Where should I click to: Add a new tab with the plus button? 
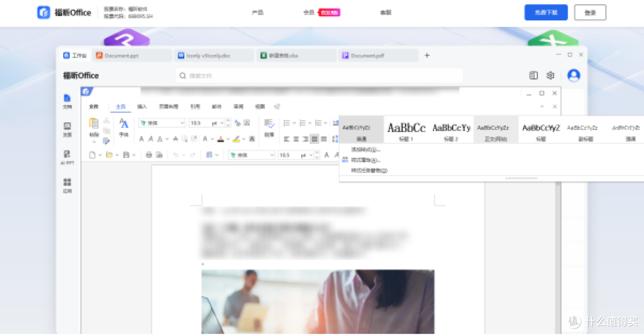point(427,56)
